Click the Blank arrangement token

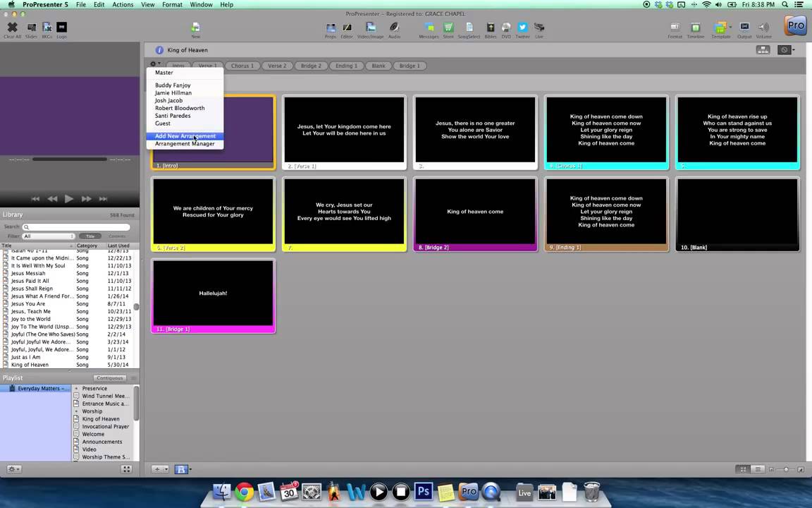[379, 66]
